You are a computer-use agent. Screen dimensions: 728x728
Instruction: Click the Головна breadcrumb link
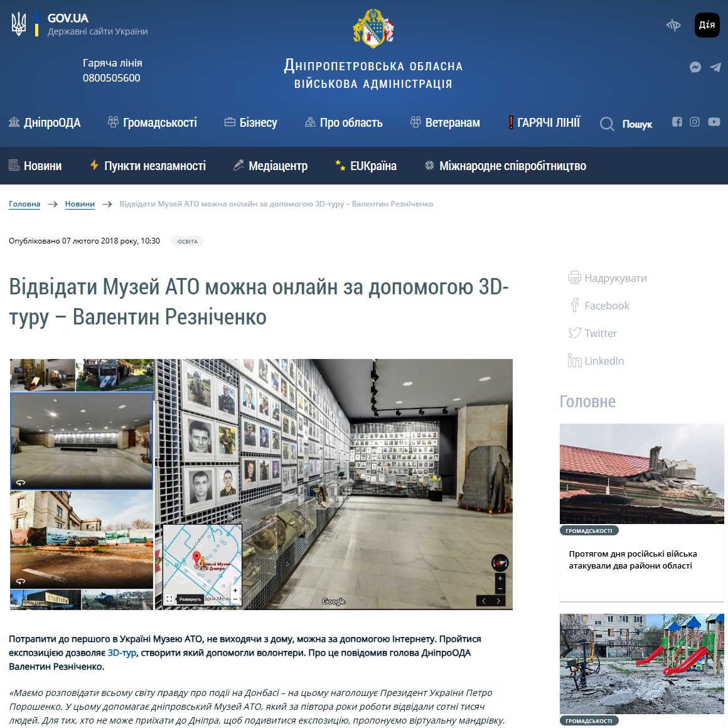[x=24, y=204]
